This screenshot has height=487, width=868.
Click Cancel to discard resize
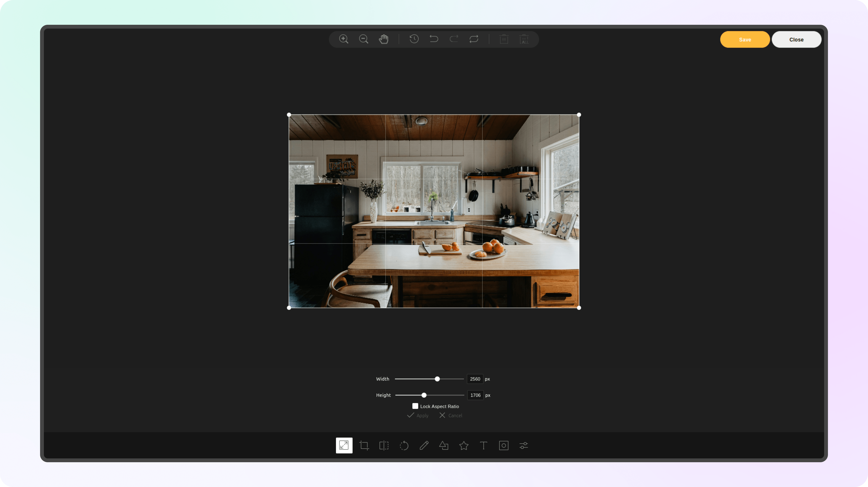(451, 415)
